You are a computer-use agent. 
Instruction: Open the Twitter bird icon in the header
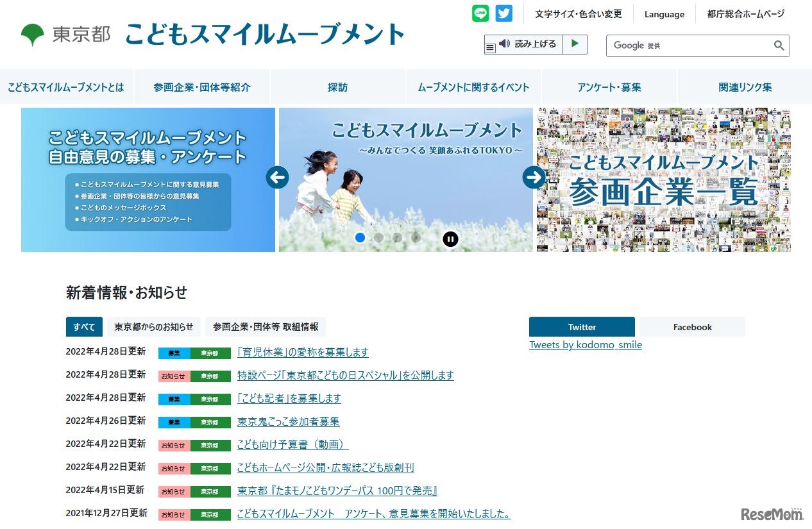coord(503,13)
